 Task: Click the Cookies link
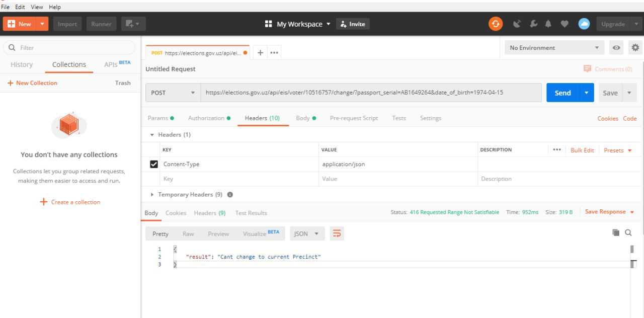point(608,119)
